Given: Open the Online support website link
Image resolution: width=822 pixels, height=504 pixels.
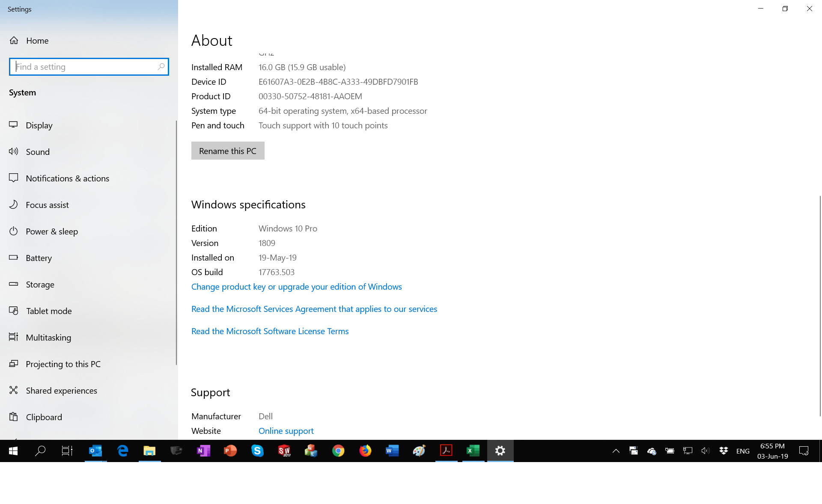Looking at the screenshot, I should click(286, 431).
